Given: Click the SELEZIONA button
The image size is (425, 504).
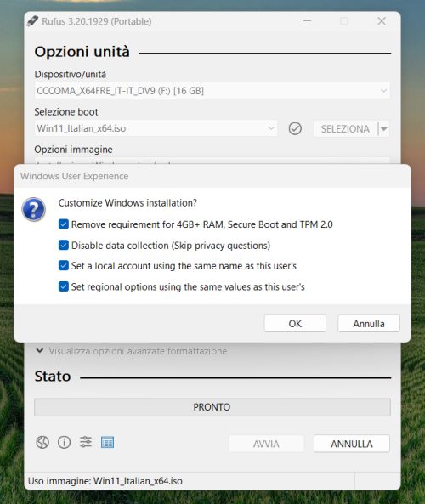Looking at the screenshot, I should [x=346, y=129].
